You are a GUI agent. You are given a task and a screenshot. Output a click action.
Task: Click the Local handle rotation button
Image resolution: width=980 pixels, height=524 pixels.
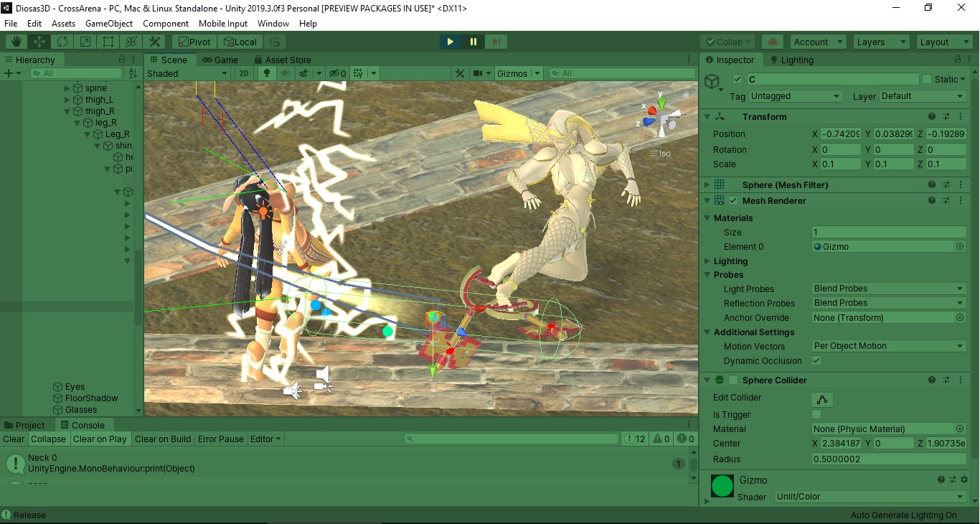(240, 42)
